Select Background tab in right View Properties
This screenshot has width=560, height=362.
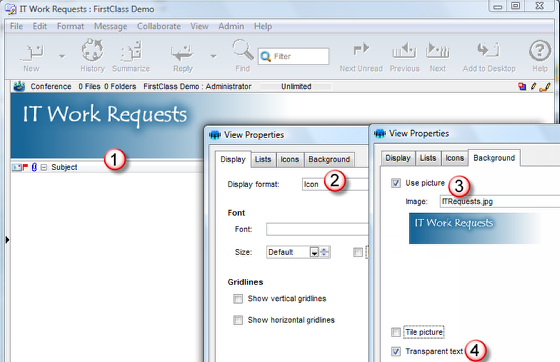[494, 158]
